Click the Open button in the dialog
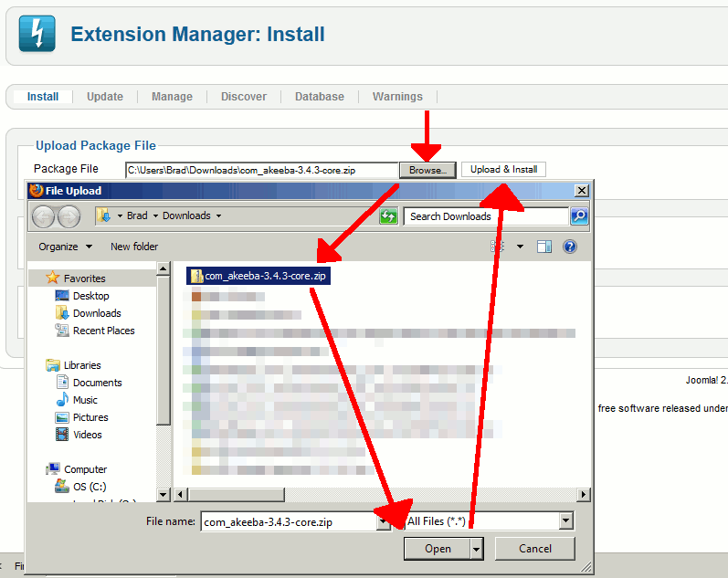728x578 pixels. [x=438, y=549]
